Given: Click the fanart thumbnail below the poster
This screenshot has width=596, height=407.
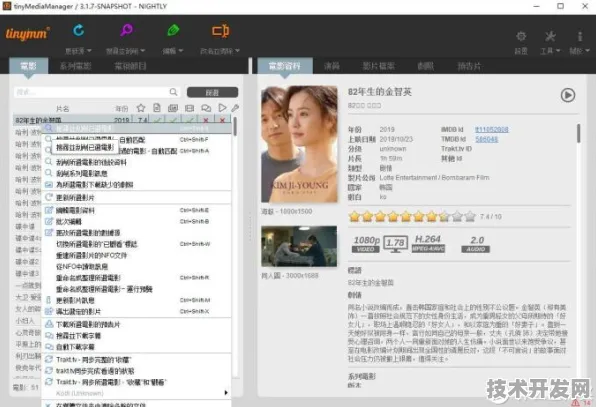Looking at the screenshot, I should pyautogui.click(x=299, y=246).
